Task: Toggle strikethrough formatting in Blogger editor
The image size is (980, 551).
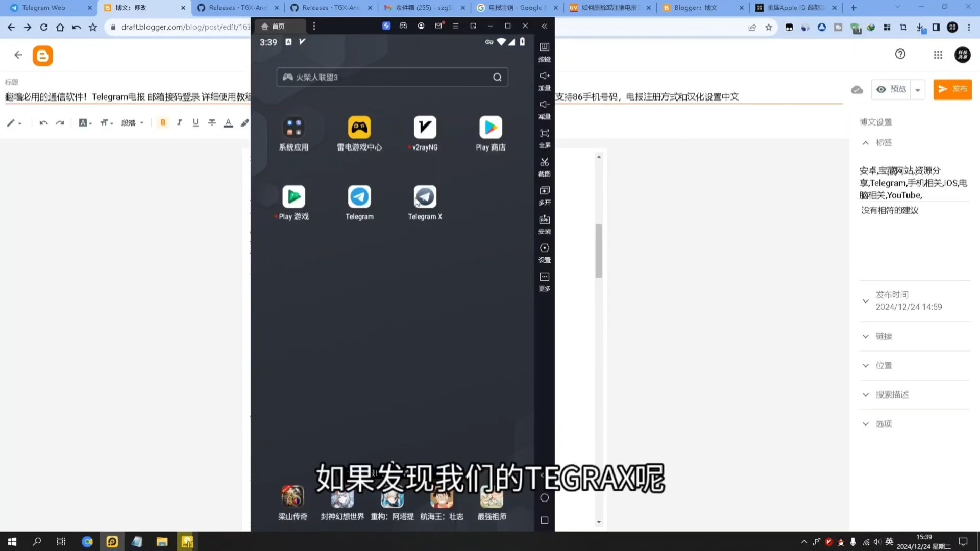Action: point(212,122)
